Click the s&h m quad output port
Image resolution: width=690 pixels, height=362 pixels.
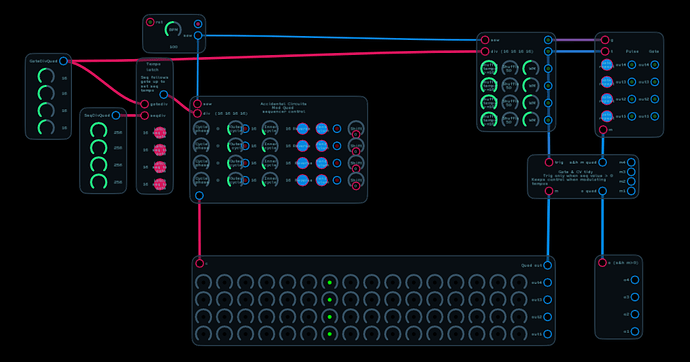click(602, 162)
